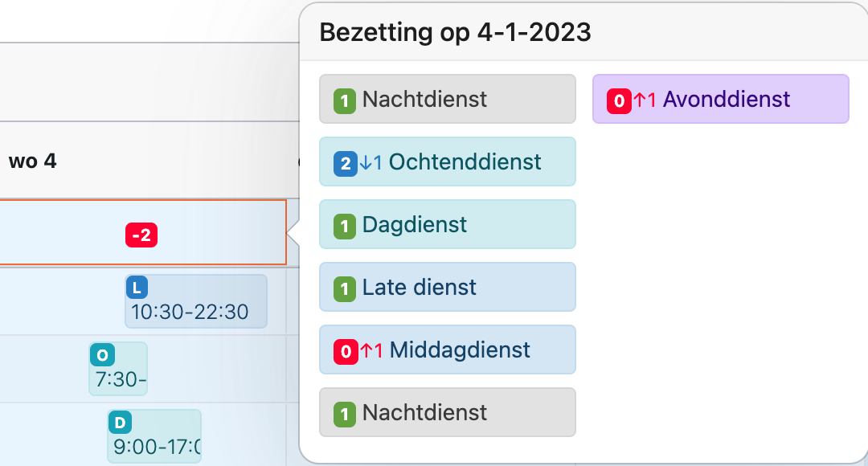Viewport: 868px width, 466px height.
Task: Open the 7:30 morning shift block
Action: pos(118,369)
